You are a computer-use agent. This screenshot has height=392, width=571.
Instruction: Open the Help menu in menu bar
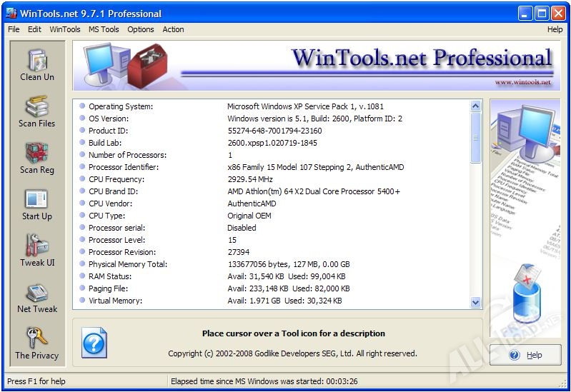(555, 29)
